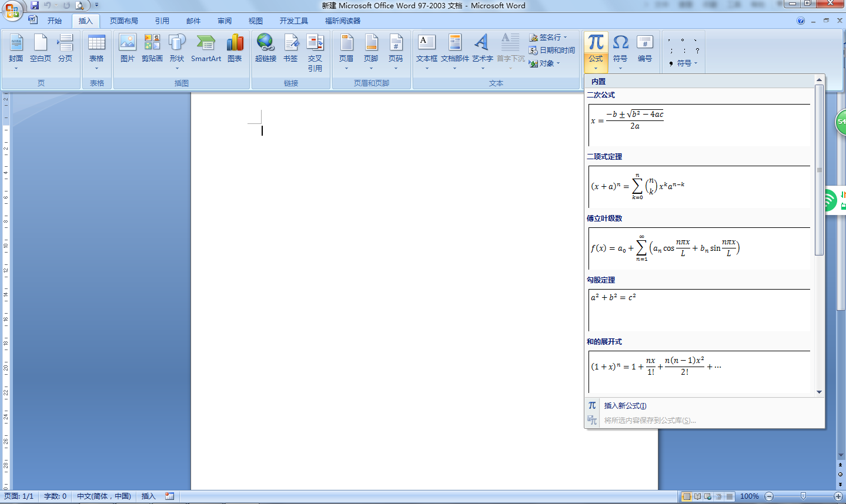Click the Office button

click(12, 10)
